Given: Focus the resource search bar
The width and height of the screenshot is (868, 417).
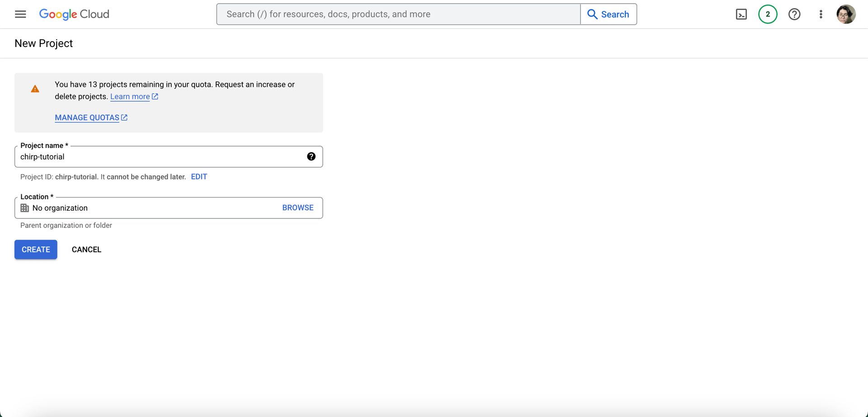Looking at the screenshot, I should point(398,14).
